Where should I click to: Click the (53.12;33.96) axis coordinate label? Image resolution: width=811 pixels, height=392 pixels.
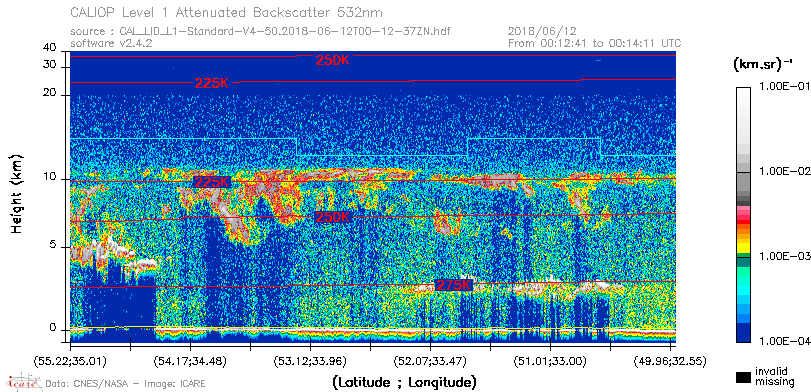pyautogui.click(x=310, y=360)
